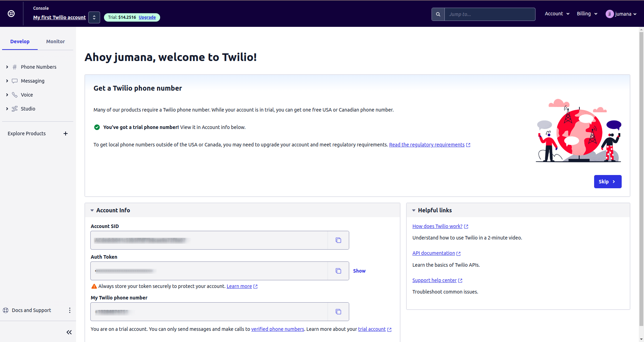Open verified phone numbers link
644x342 pixels.
(278, 329)
